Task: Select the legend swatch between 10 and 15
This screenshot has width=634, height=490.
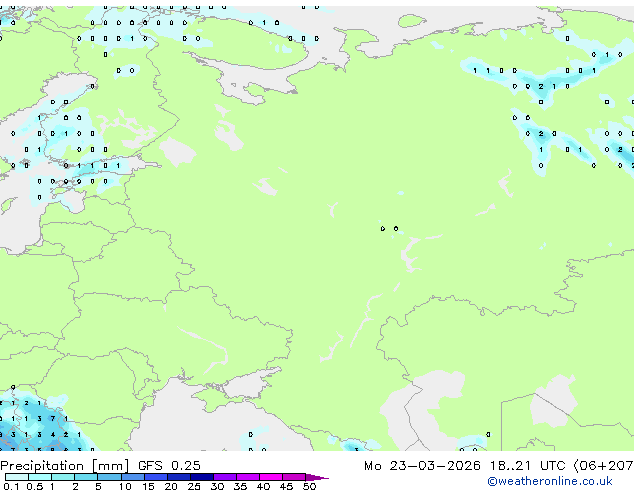Action: (x=133, y=477)
